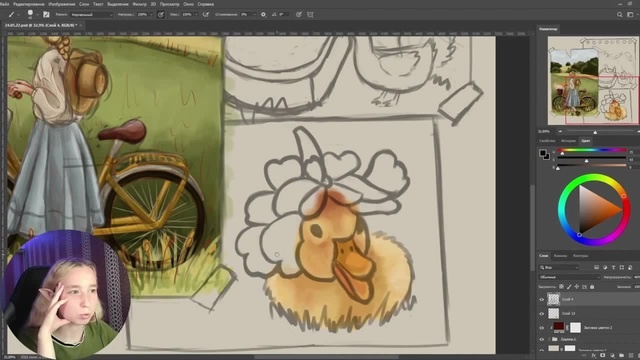This screenshot has width=640, height=360.
Task: Open smoothing options gear icon
Action: [263, 14]
